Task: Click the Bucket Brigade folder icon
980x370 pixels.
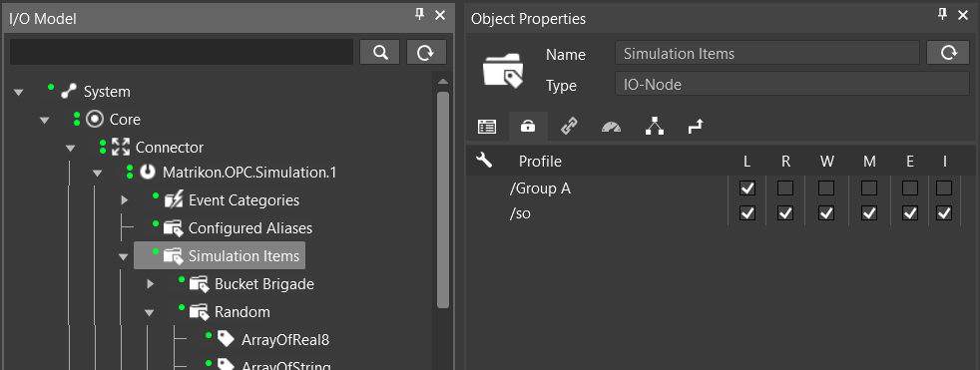Action: click(x=200, y=284)
